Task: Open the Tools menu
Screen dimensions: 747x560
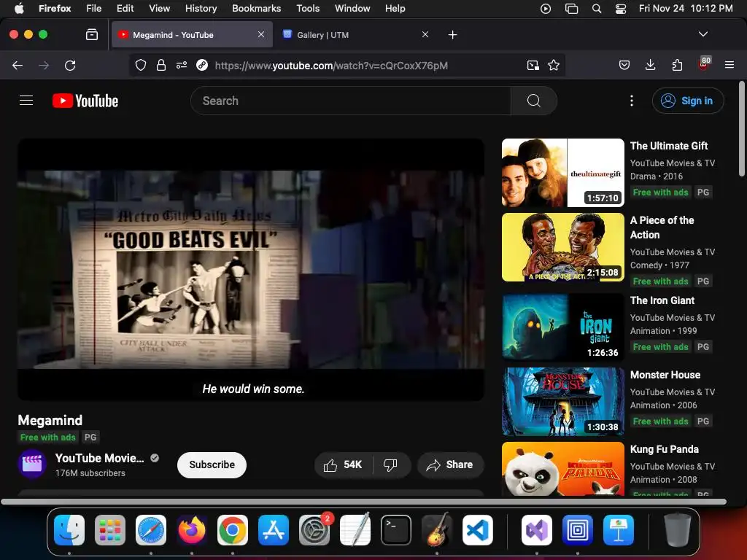Action: pos(308,8)
